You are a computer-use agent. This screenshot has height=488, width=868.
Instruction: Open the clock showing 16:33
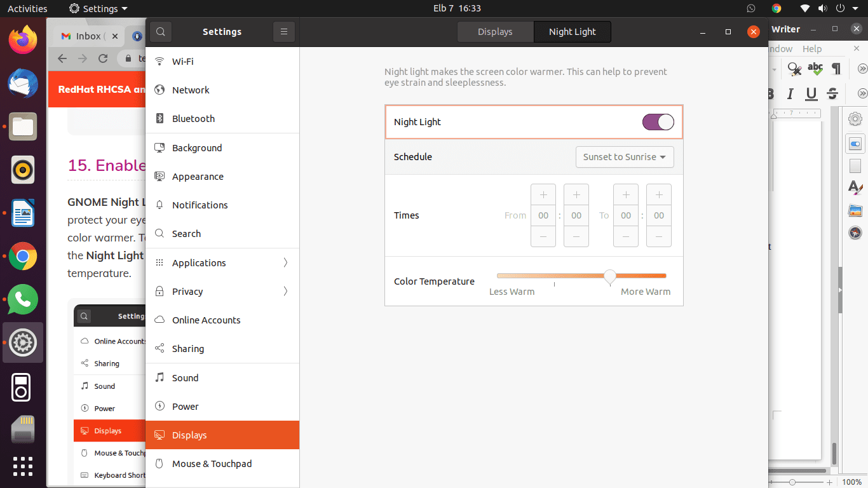457,8
